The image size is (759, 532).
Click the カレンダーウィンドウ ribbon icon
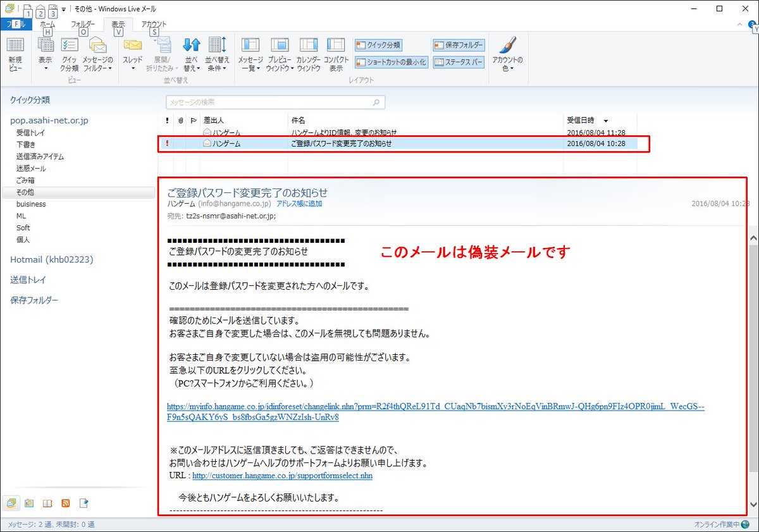(309, 54)
